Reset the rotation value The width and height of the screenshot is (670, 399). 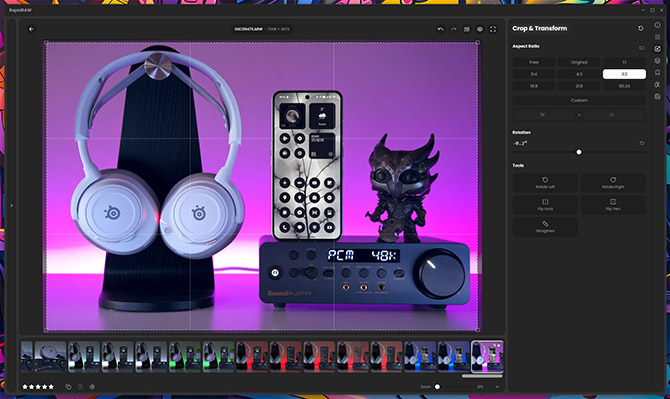[x=642, y=143]
